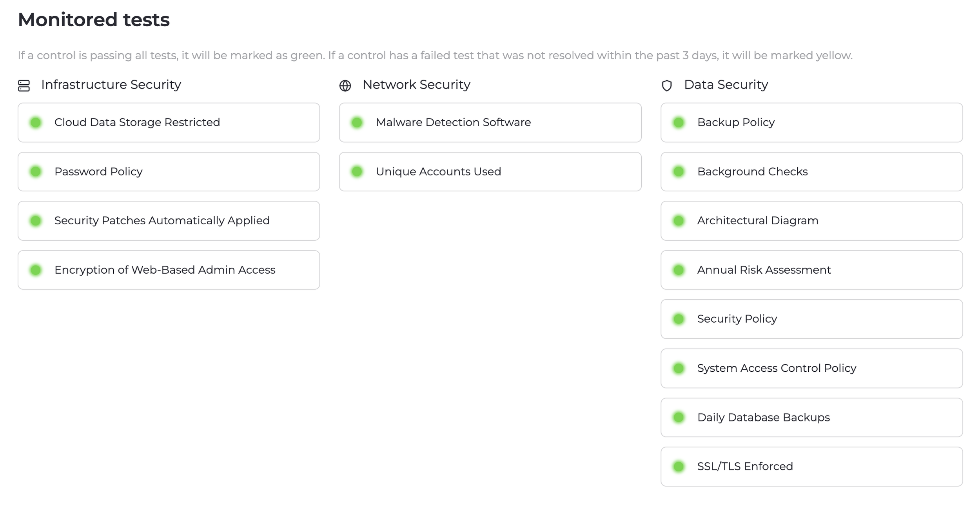Click the Data Security section heading
980x505 pixels.
coord(726,85)
